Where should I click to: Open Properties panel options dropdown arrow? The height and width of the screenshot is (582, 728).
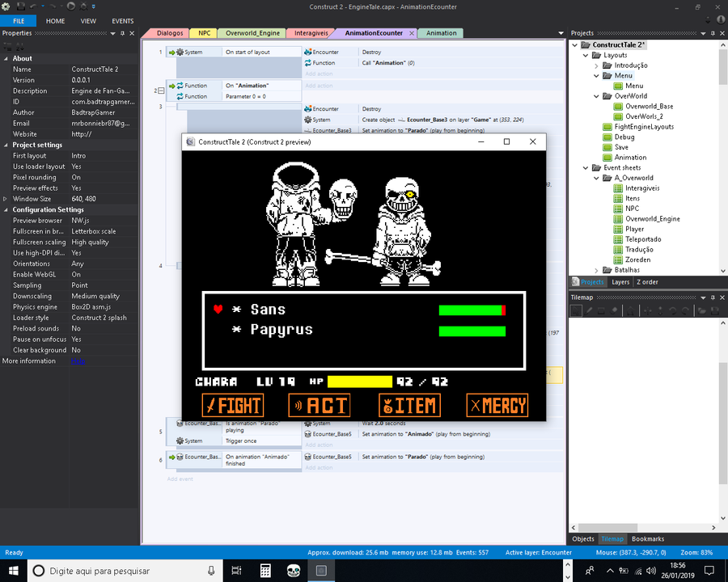[112, 33]
